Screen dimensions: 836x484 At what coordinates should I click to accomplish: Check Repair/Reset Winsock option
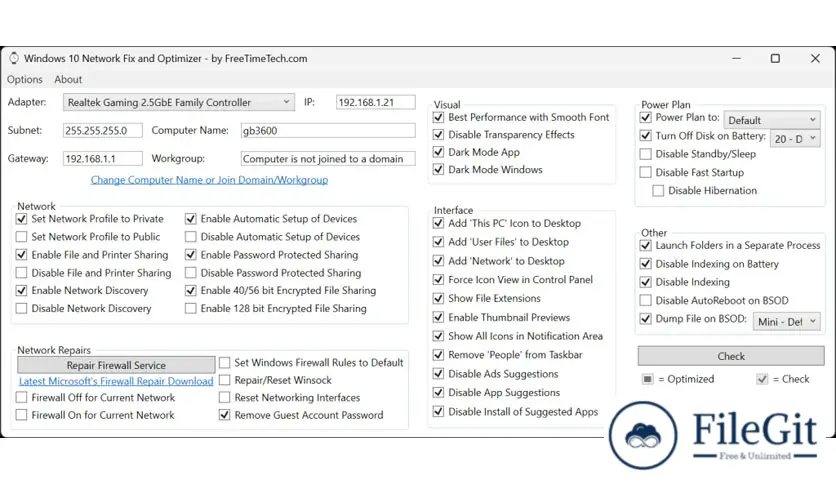[x=224, y=380]
